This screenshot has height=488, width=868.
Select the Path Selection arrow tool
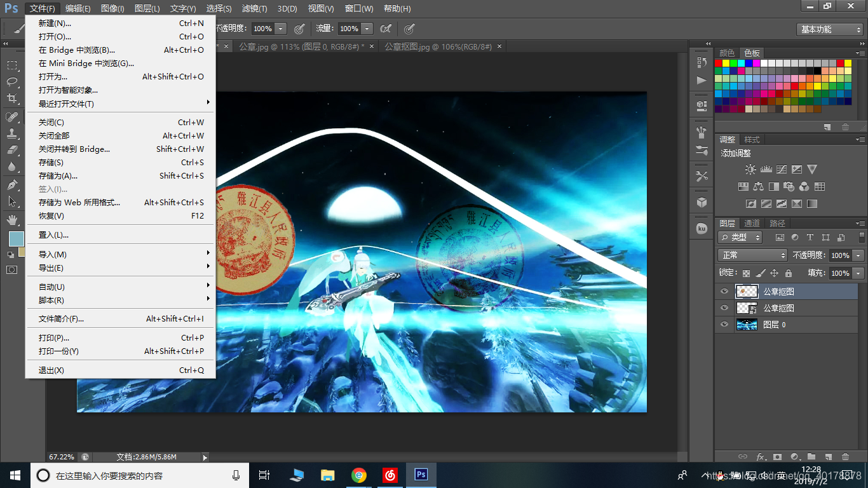pos(12,201)
